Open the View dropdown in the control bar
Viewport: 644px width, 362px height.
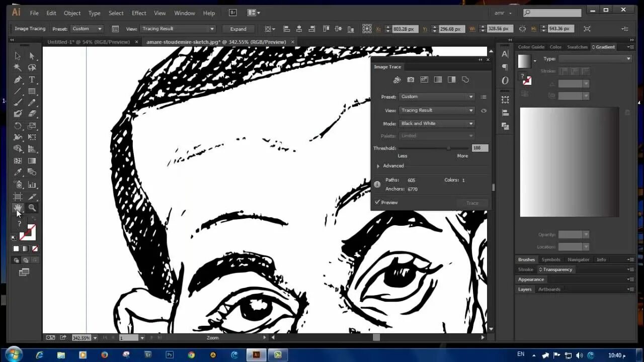coord(178,29)
